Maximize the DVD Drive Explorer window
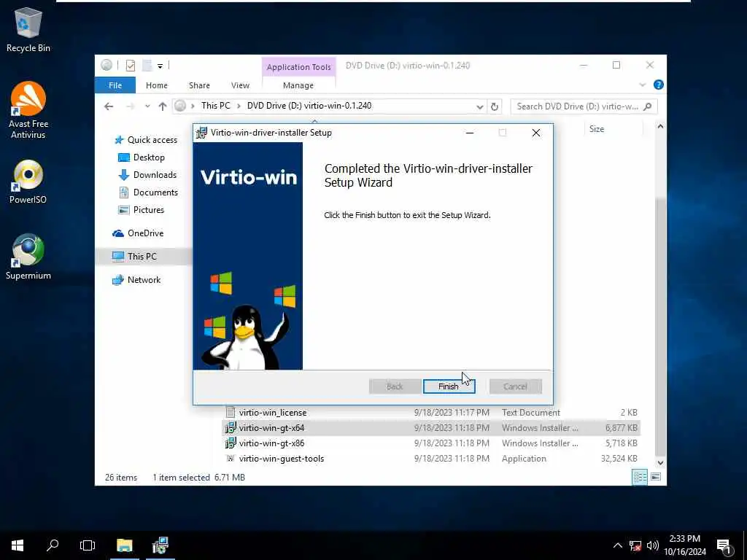Screen dimensions: 747x560 [616, 65]
